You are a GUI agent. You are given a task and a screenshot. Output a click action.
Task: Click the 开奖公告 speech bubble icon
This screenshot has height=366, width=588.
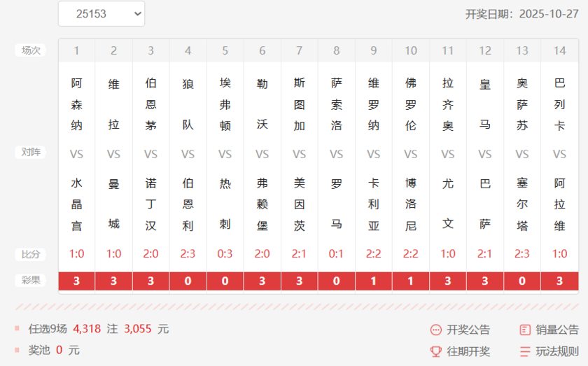pyautogui.click(x=436, y=330)
